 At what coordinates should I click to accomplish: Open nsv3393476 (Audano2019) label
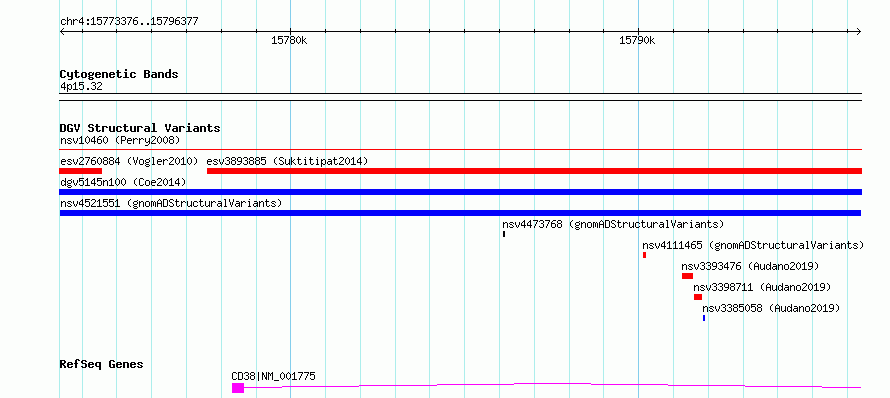(750, 266)
